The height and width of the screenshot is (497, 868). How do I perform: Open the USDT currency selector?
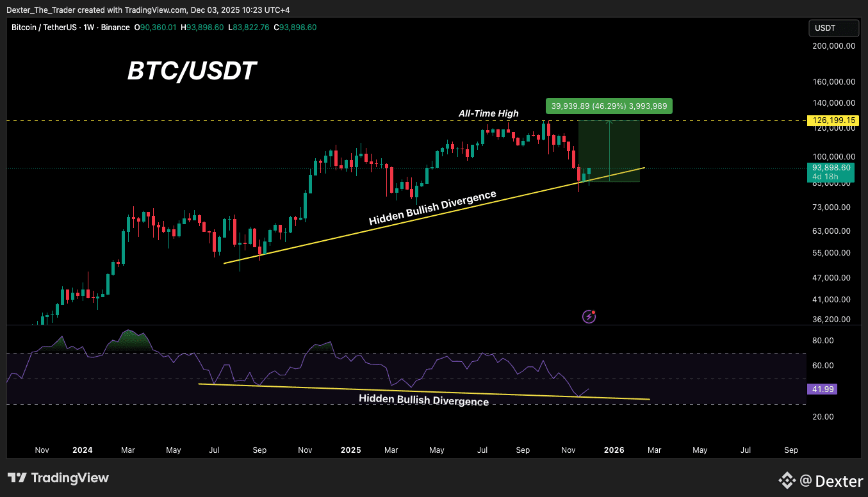834,28
